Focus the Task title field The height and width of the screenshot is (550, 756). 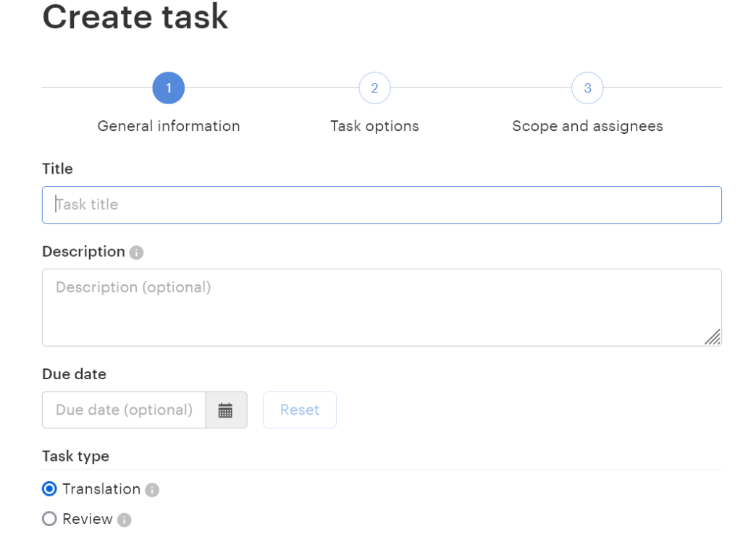pyautogui.click(x=382, y=205)
